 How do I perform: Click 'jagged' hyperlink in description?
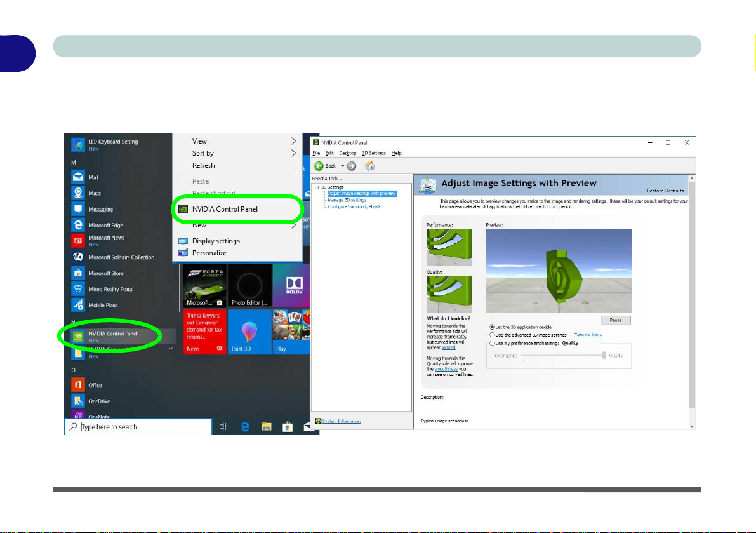(448, 347)
